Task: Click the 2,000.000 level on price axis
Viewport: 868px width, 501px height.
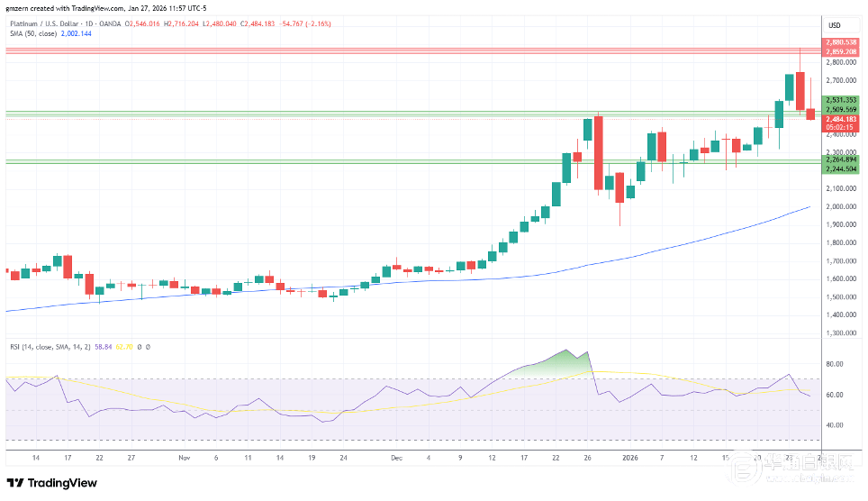Action: 839,207
